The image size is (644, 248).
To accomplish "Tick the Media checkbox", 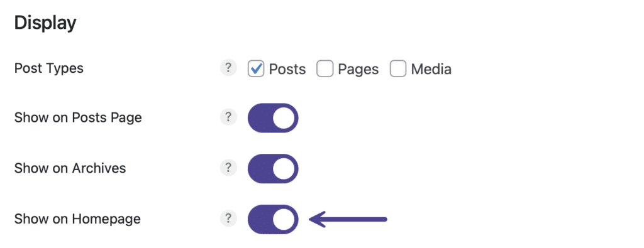I will (398, 69).
